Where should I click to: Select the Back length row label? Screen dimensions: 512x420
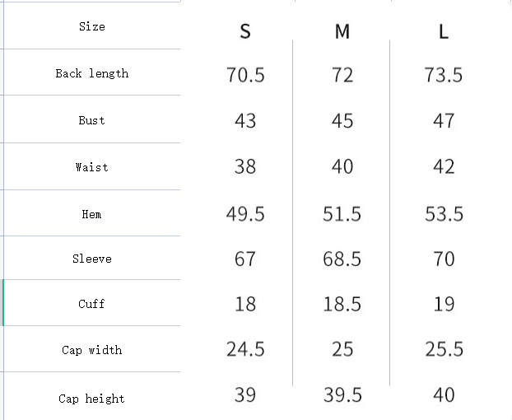pos(92,73)
